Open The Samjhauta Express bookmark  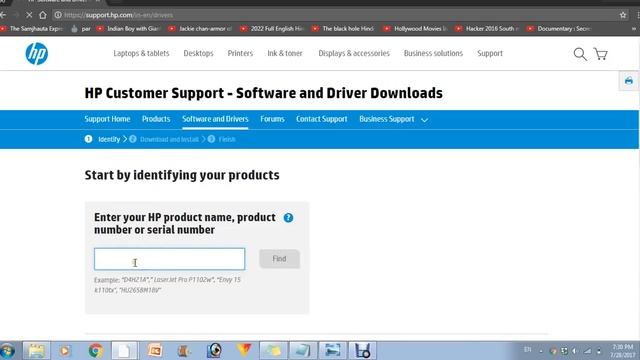click(x=32, y=29)
